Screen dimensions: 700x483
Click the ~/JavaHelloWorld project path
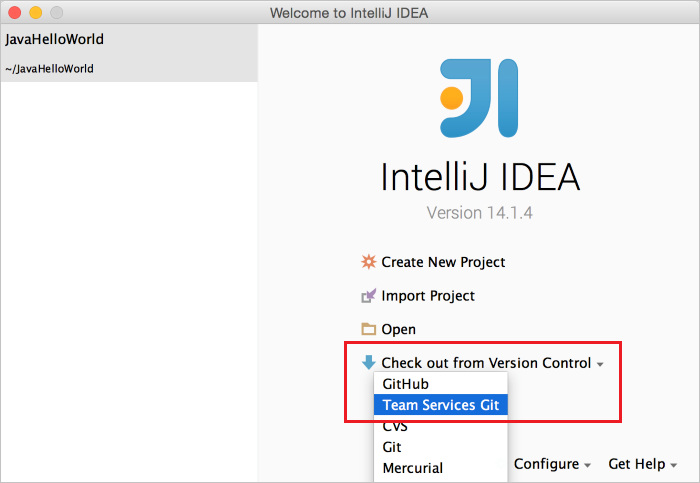tap(50, 69)
